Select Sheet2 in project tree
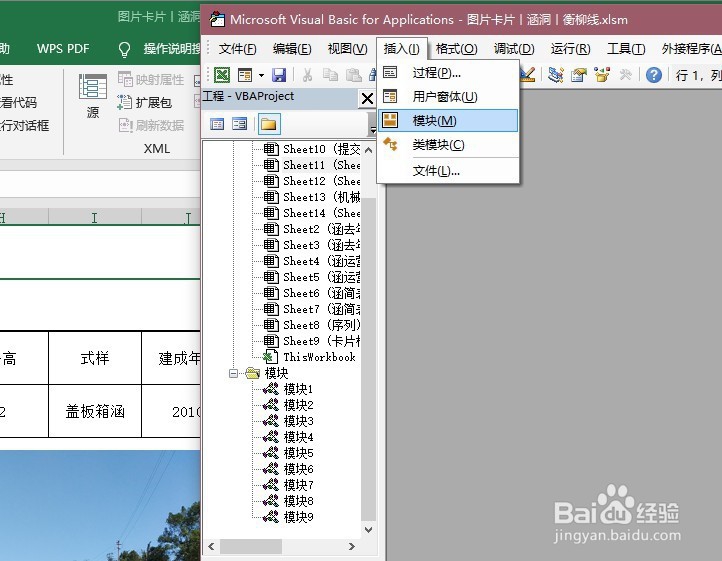Image resolution: width=722 pixels, height=561 pixels. pos(311,229)
